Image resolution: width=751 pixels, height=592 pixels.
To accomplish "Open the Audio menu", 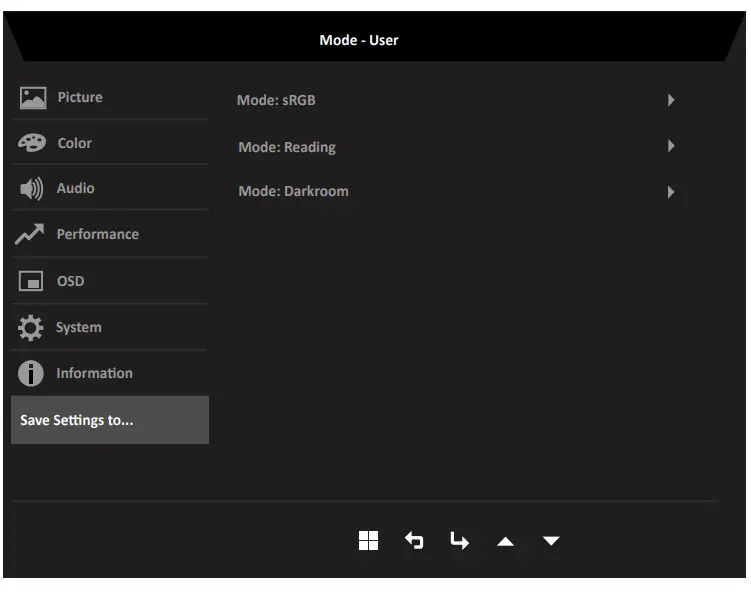I will pyautogui.click(x=110, y=188).
